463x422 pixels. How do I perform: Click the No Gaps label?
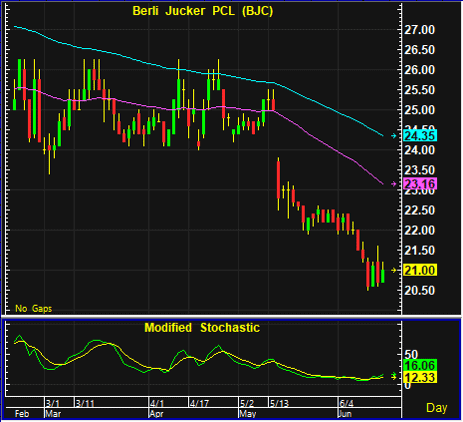click(x=34, y=309)
